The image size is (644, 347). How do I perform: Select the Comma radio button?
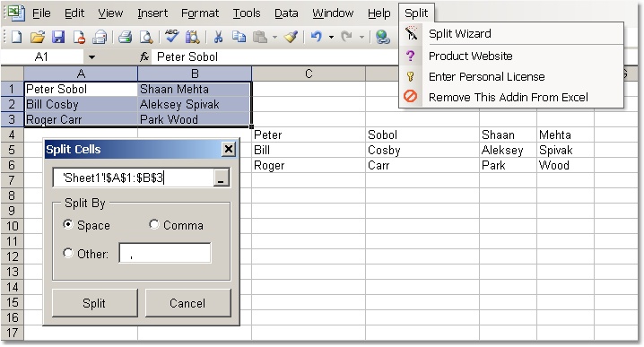point(154,225)
